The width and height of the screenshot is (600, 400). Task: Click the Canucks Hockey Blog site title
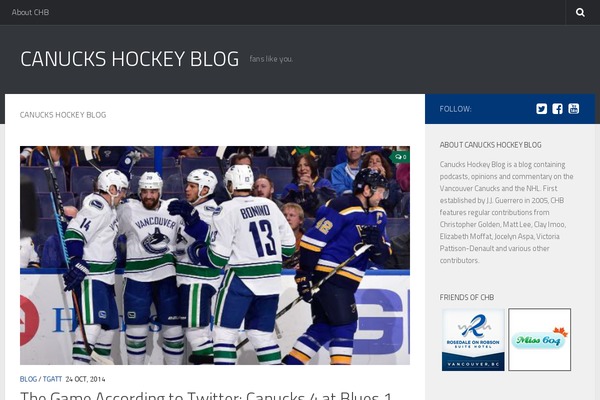pos(129,59)
